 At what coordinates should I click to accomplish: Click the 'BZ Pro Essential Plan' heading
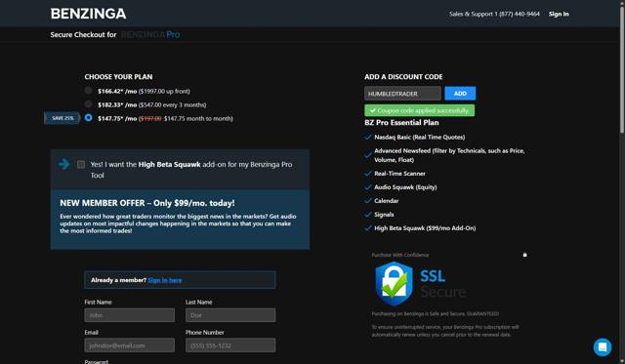coord(401,123)
